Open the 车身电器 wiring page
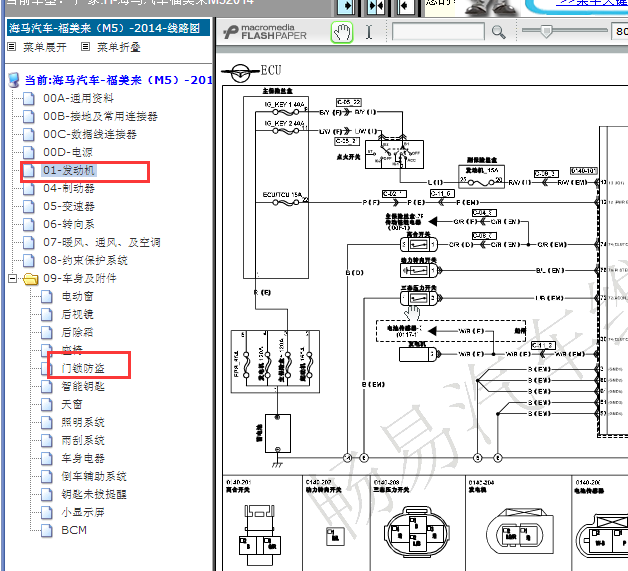The width and height of the screenshot is (628, 571). [83, 458]
